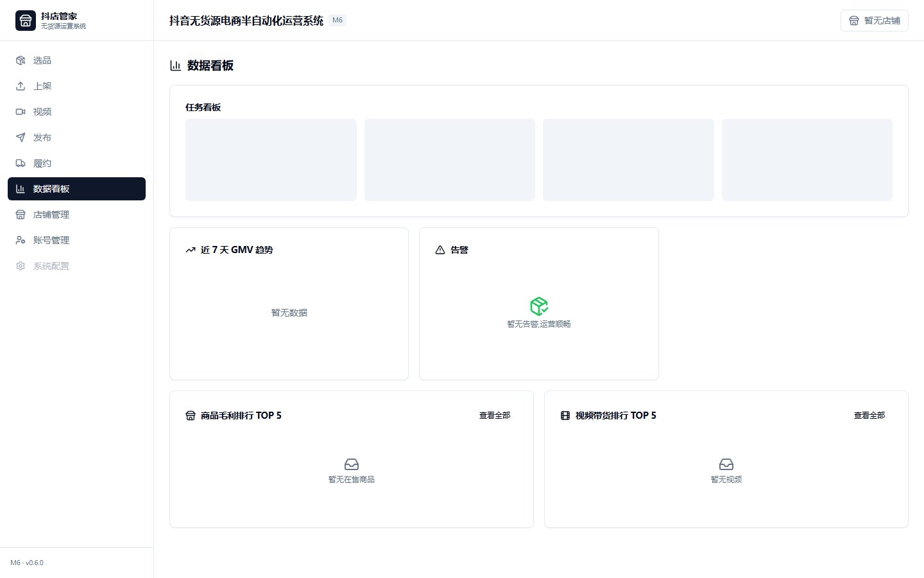Click the gear icon next to 系统配置
924x578 pixels.
pyautogui.click(x=21, y=266)
